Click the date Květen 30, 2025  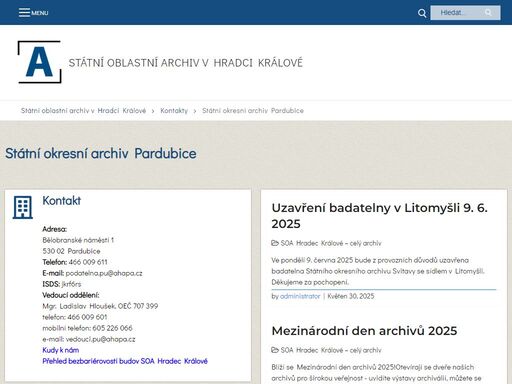(351, 296)
